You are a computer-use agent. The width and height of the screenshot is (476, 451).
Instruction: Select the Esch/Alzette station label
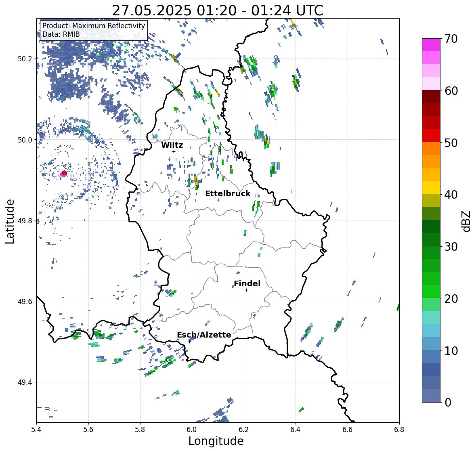(204, 335)
